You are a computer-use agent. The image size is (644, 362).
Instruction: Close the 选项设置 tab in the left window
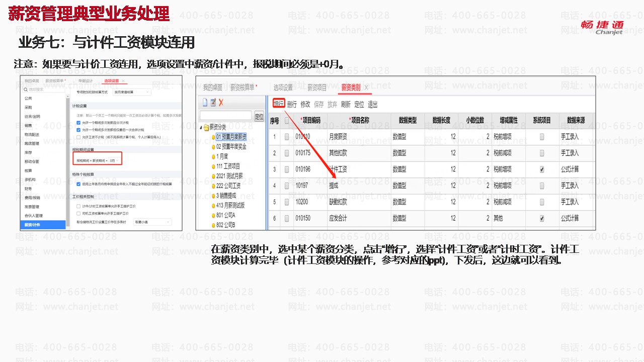click(124, 80)
